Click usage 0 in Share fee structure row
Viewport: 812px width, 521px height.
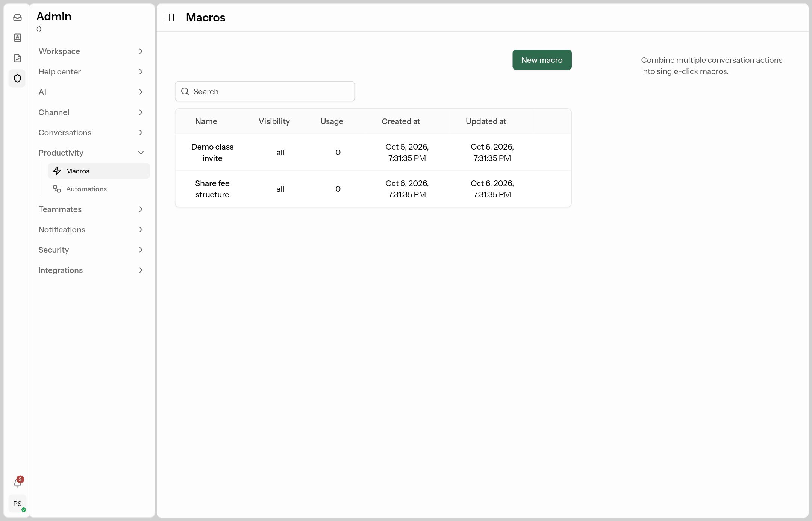(338, 189)
